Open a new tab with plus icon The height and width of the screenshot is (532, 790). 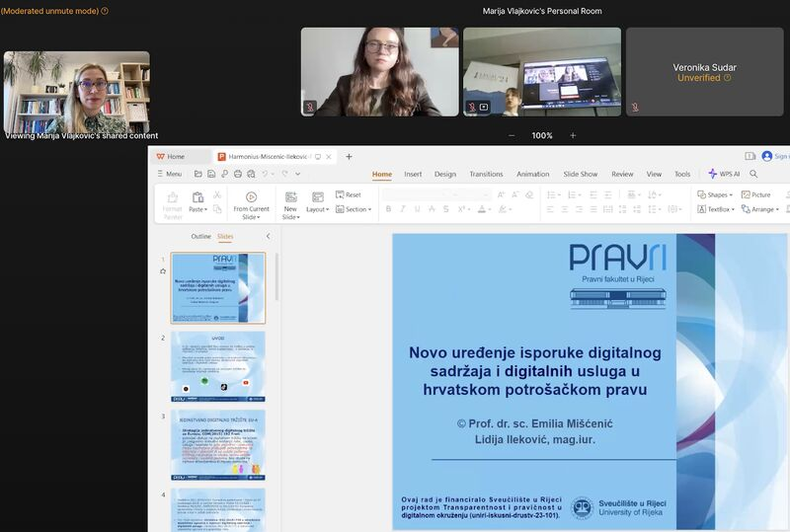point(349,156)
